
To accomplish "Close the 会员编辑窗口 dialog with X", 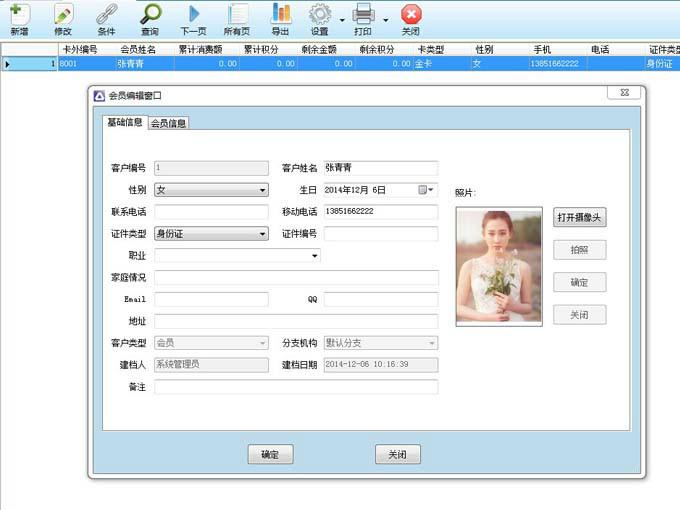I will point(624,92).
